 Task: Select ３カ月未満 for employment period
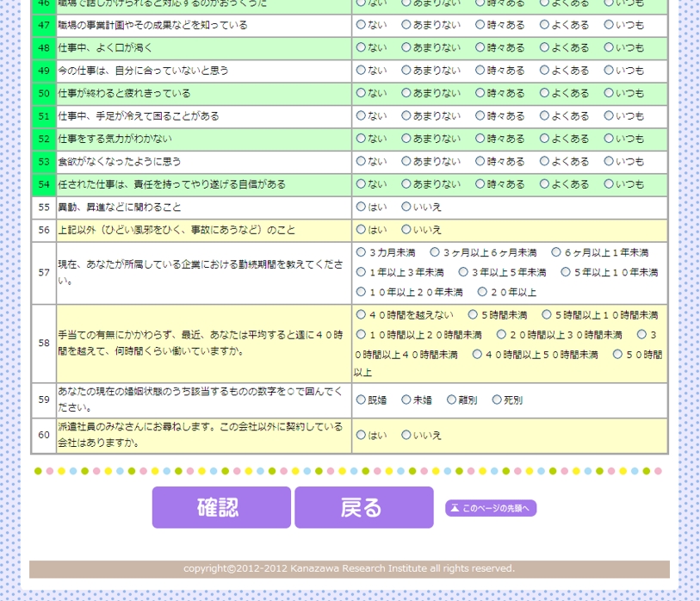coord(362,252)
